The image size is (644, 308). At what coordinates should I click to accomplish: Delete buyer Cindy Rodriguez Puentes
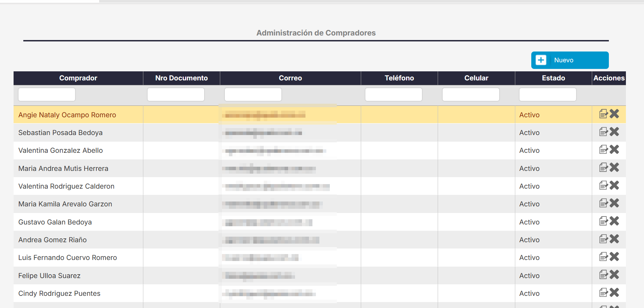[x=614, y=292]
